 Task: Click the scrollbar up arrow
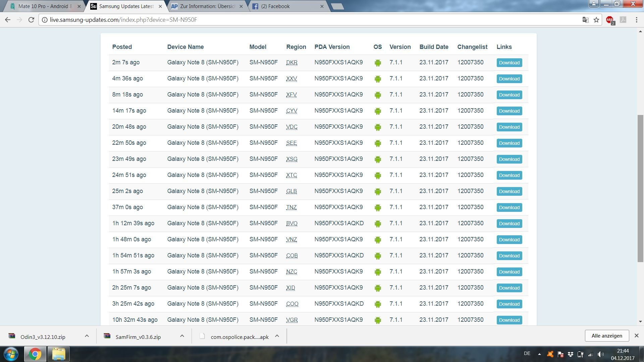click(x=640, y=32)
